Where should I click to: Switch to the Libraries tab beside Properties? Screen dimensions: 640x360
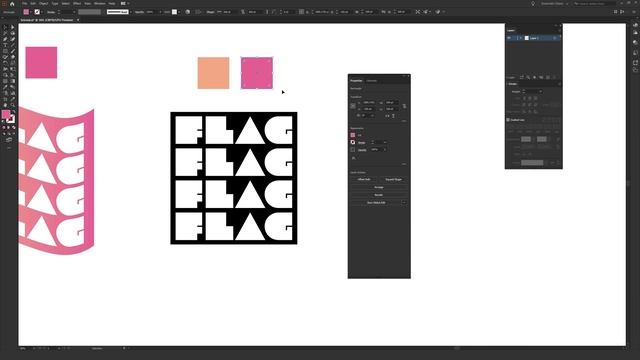[371, 81]
